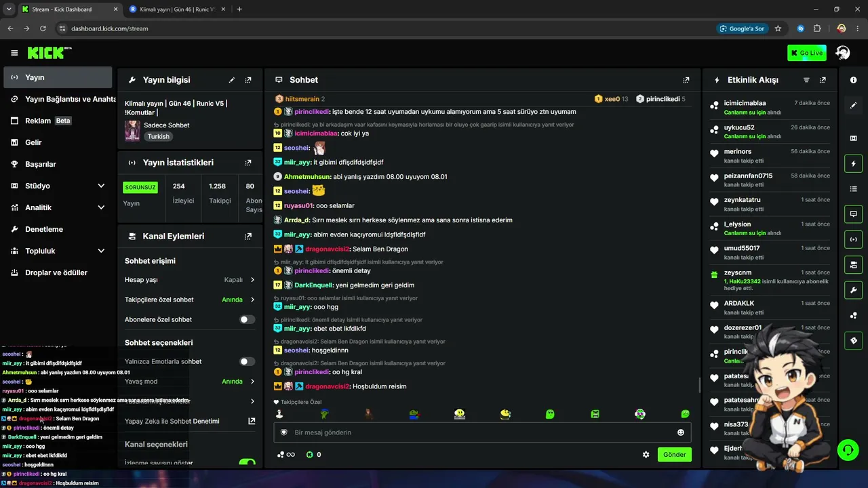Pop out the Sohbet chat panel
This screenshot has width=868, height=488.
686,80
